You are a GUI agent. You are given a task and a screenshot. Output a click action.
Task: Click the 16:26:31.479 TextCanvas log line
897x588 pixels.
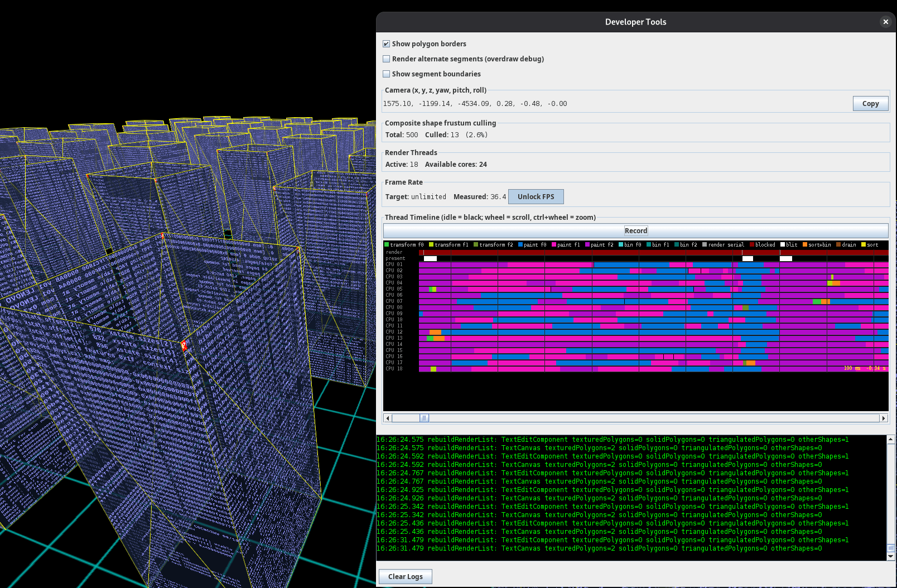(x=599, y=548)
